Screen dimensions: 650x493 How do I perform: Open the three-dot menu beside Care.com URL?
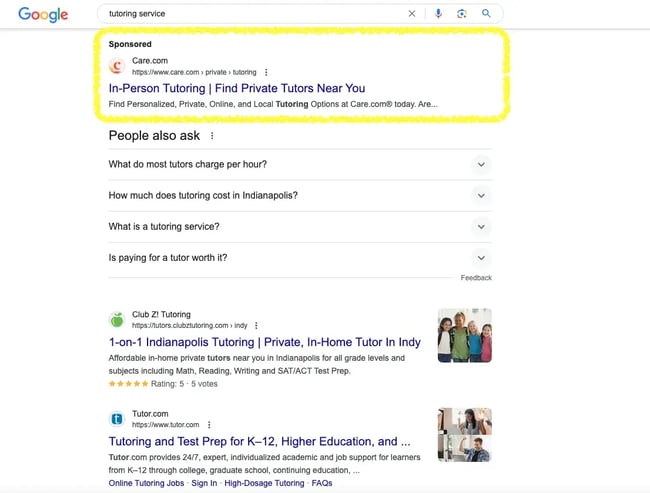click(266, 72)
